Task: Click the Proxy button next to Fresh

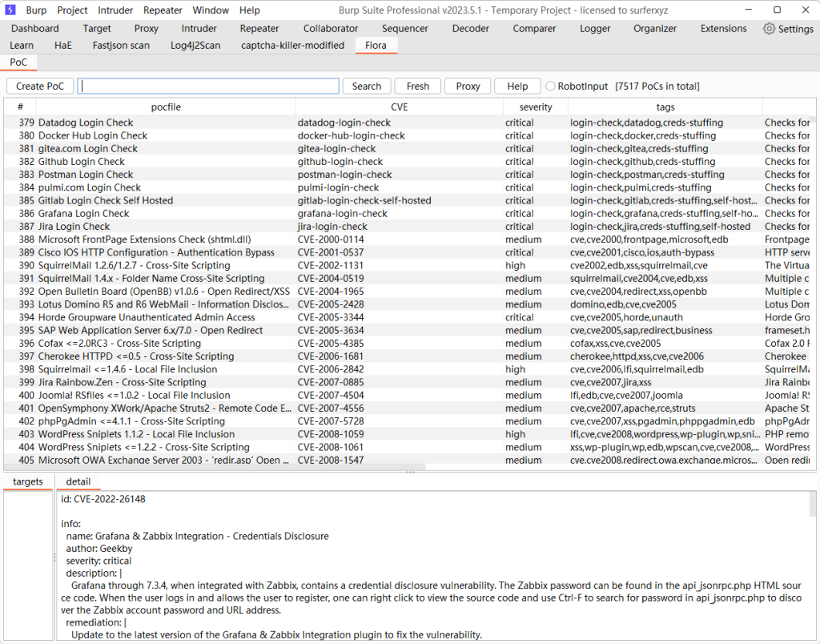Action: pos(468,87)
